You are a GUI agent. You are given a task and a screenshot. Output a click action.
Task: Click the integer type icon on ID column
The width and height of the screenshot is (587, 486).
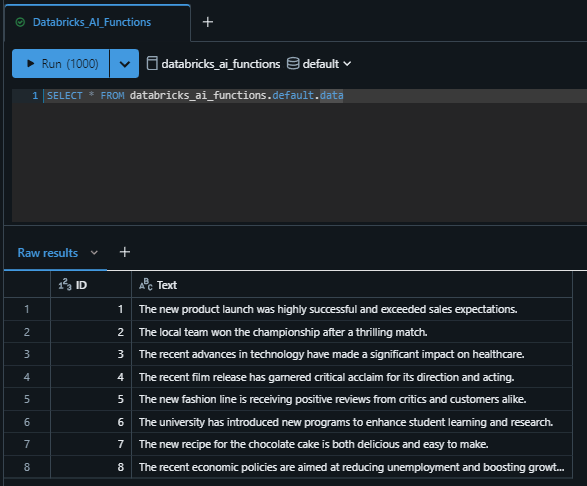click(x=65, y=285)
